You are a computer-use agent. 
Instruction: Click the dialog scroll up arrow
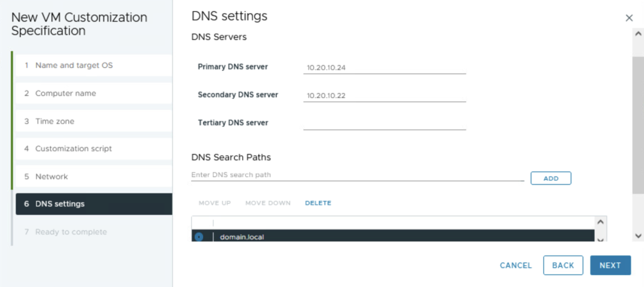tap(638, 33)
